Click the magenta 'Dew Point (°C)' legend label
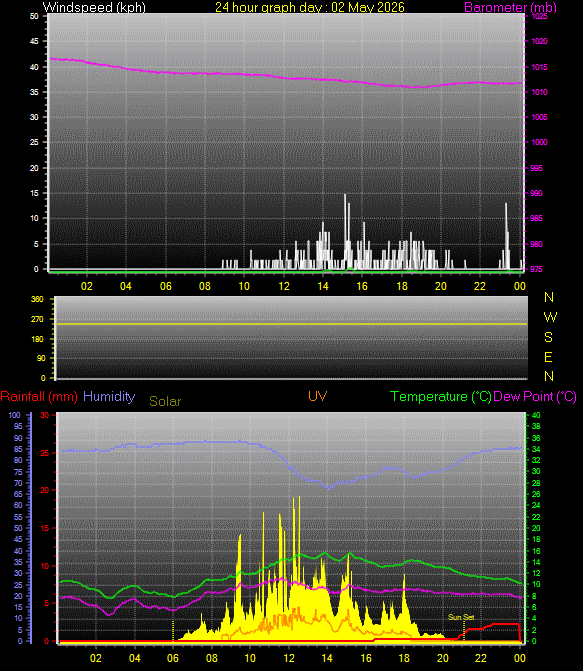This screenshot has width=583, height=671. (535, 397)
